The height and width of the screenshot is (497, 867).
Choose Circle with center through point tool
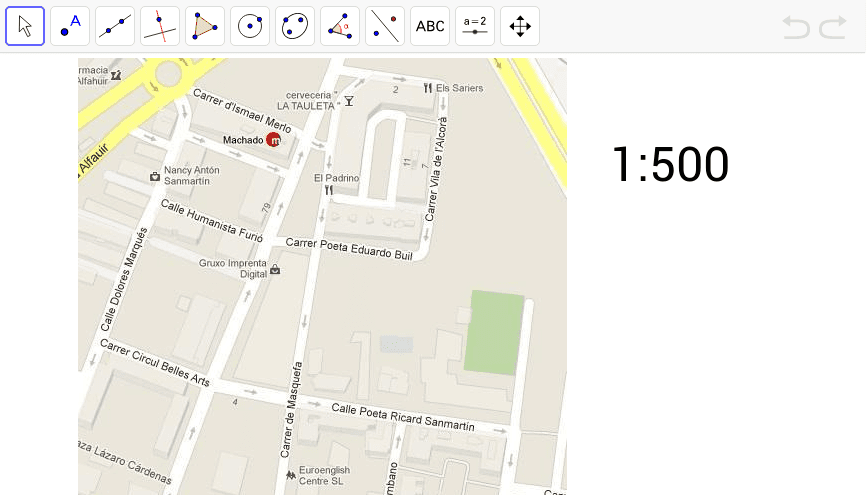click(x=250, y=26)
